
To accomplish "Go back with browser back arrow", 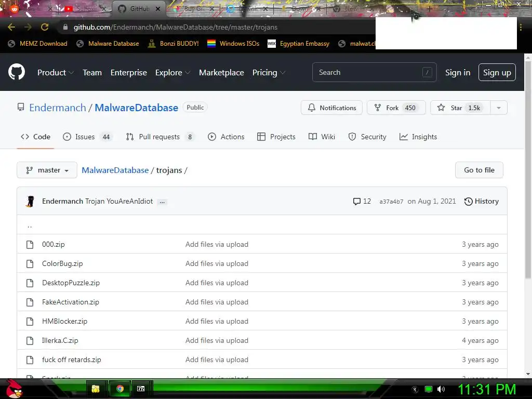I will (11, 27).
